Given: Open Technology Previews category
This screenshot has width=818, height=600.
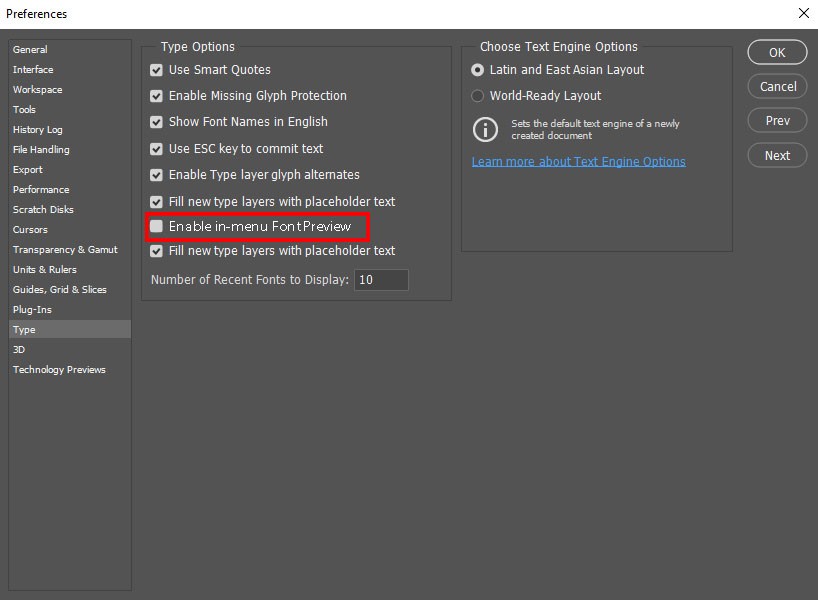Looking at the screenshot, I should pos(69,369).
